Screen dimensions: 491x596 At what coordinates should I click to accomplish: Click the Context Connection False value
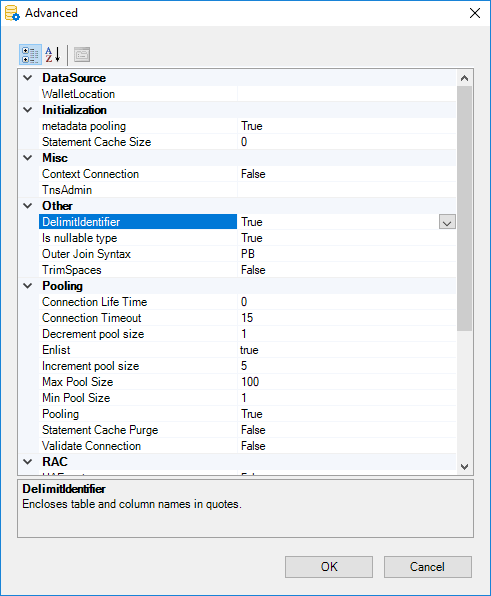tap(347, 174)
